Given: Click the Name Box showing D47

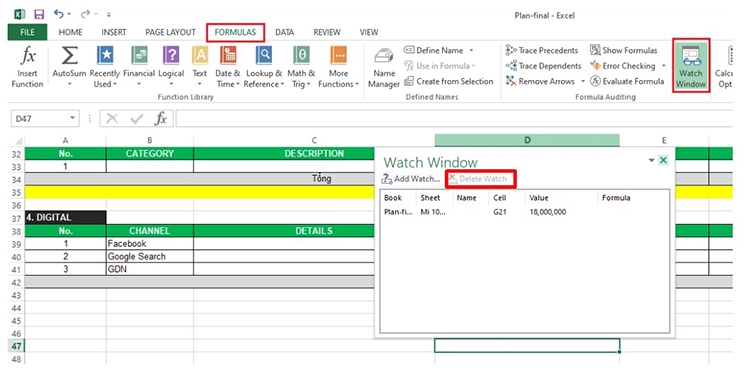Looking at the screenshot, I should [39, 118].
